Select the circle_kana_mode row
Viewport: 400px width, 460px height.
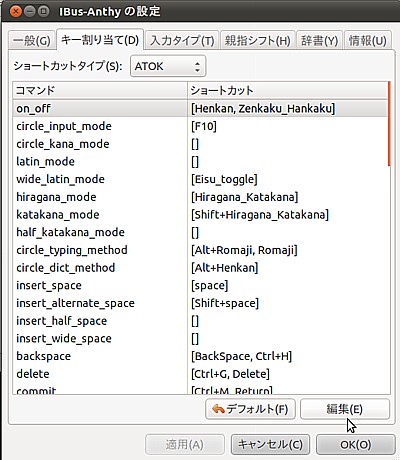click(200, 144)
